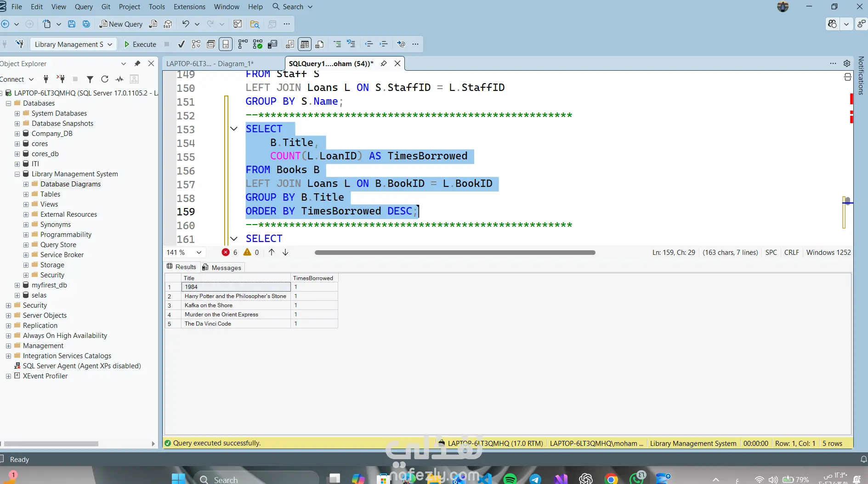
Task: Click the editor horizontal scrollbar
Action: tap(455, 252)
